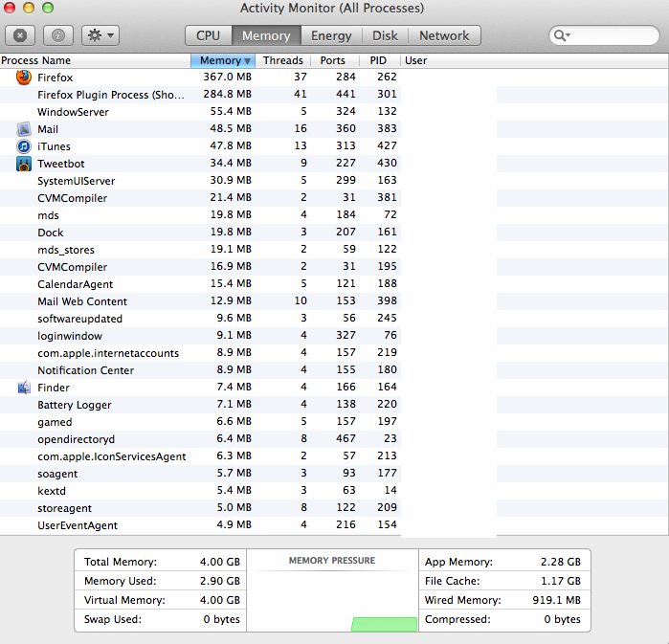The width and height of the screenshot is (669, 644).
Task: Sort by PID column header
Action: 379,60
